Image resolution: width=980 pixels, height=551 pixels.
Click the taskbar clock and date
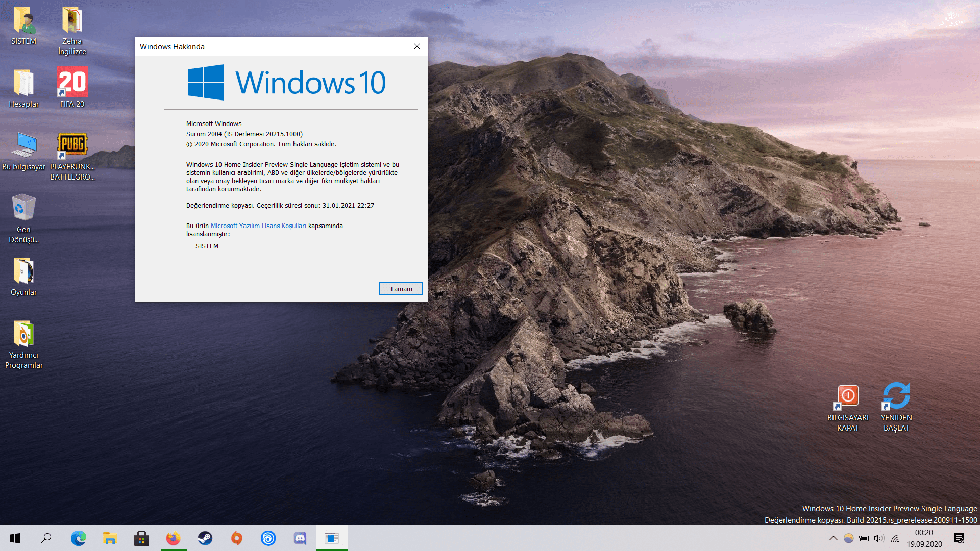(924, 538)
